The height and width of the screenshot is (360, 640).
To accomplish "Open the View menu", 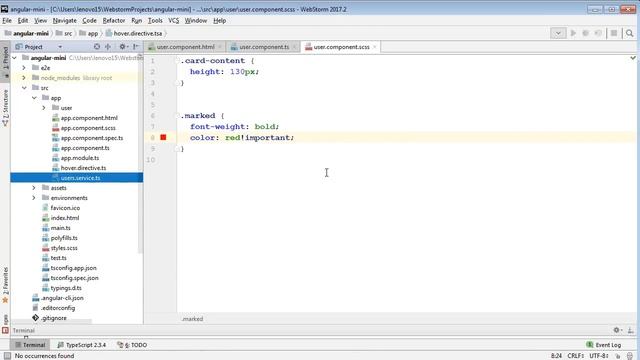I will pyautogui.click(x=40, y=20).
